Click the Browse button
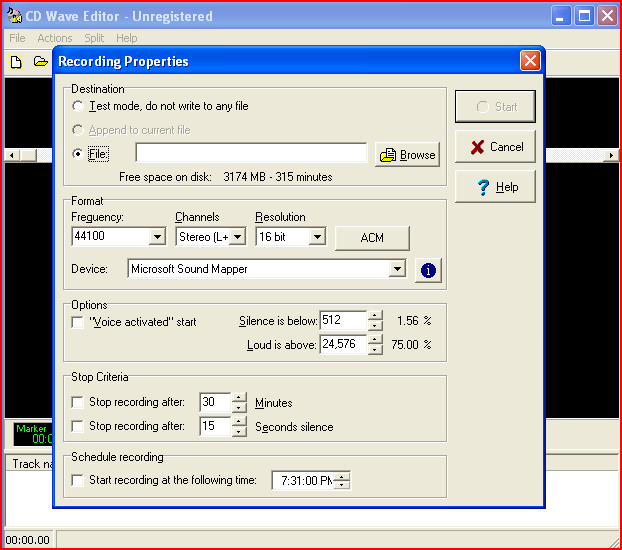The image size is (622, 550). 407,154
